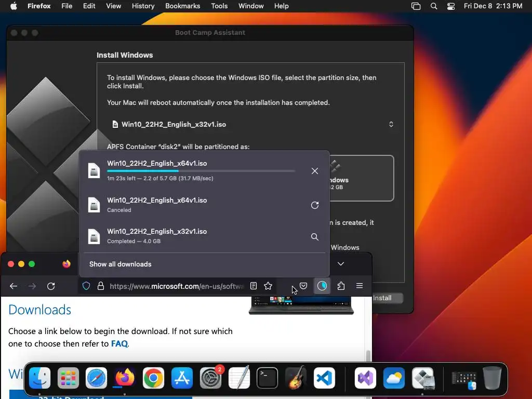Expand the Firefox list all tabs chevron
532x399 pixels.
click(341, 264)
